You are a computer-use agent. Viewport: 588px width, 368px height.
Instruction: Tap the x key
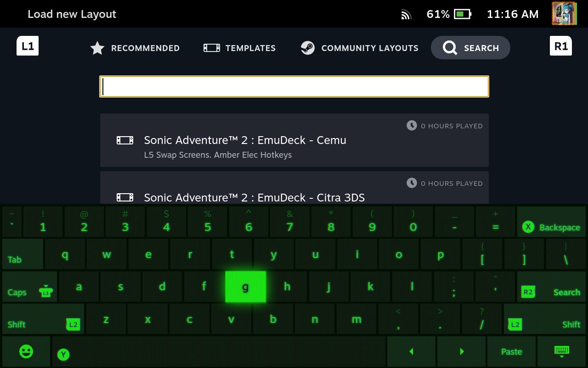[x=148, y=319]
